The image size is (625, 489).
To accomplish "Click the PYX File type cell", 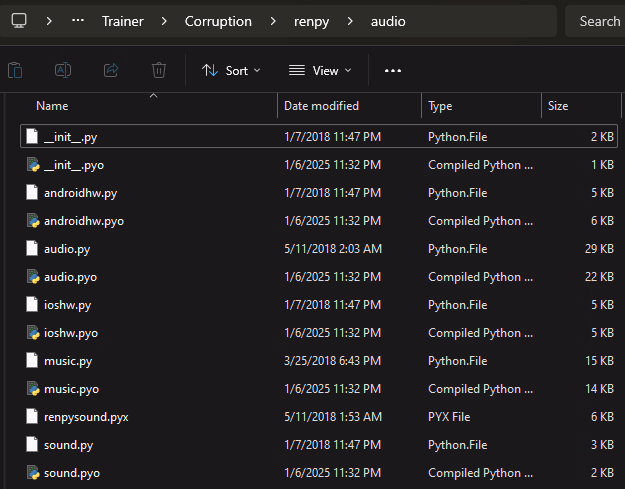I will click(449, 416).
